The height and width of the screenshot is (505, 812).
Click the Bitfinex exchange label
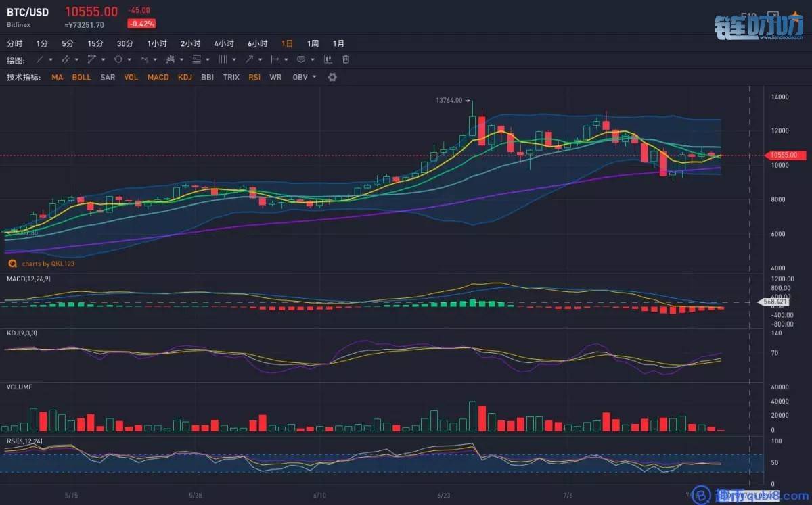coord(18,24)
